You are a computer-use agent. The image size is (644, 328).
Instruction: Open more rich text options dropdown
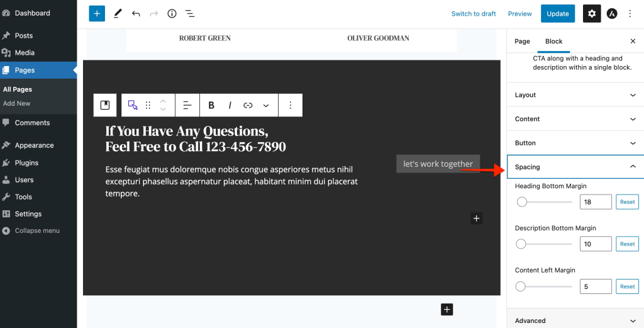tap(266, 105)
